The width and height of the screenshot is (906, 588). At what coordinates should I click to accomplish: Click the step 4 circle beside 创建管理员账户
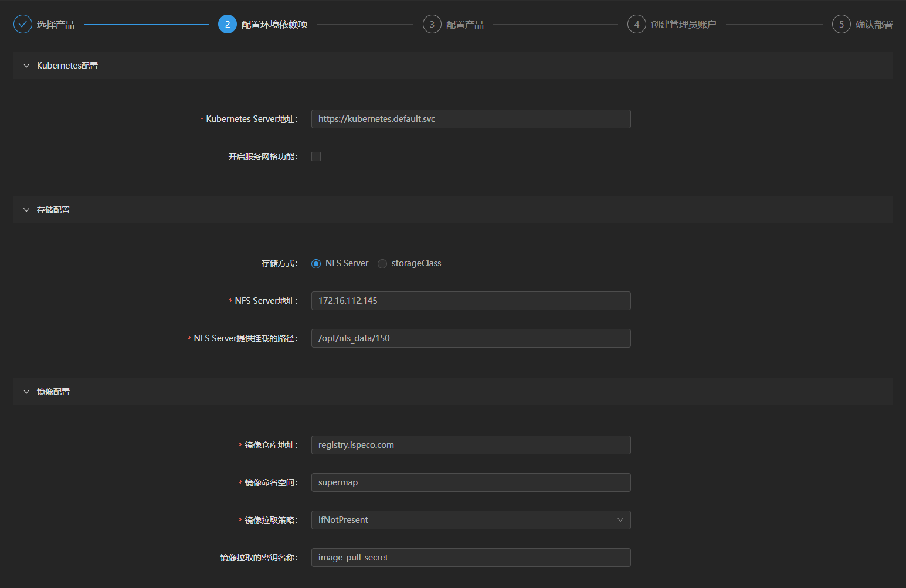pos(637,24)
